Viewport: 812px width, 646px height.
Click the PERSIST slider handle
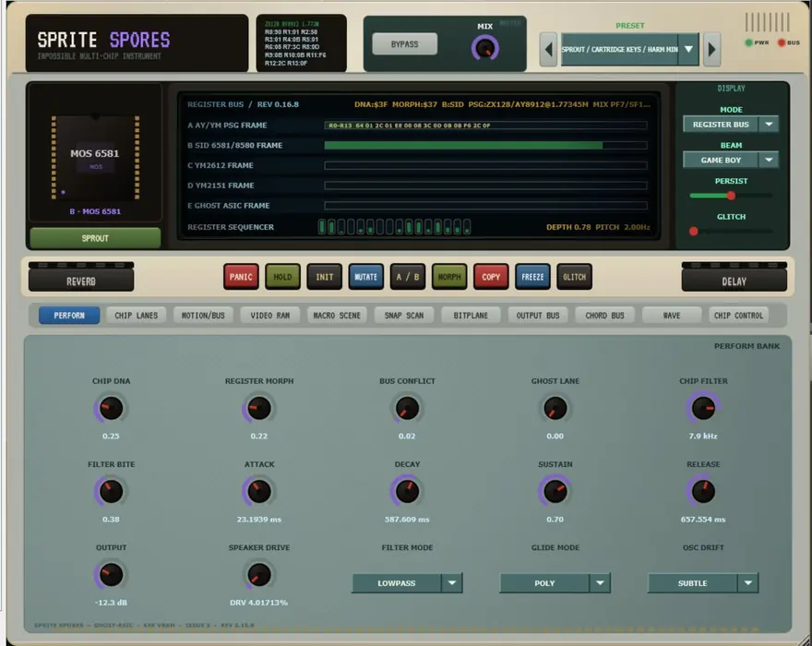click(731, 196)
